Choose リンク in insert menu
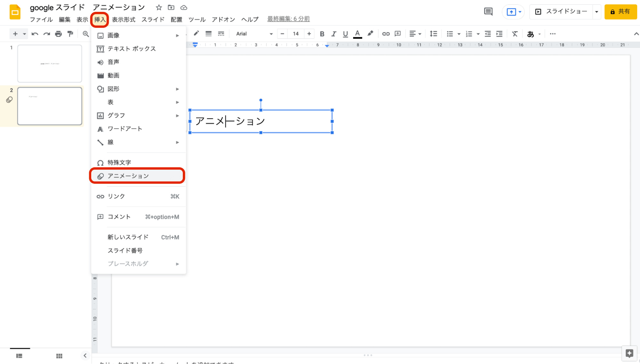The height and width of the screenshot is (364, 640). tap(138, 196)
